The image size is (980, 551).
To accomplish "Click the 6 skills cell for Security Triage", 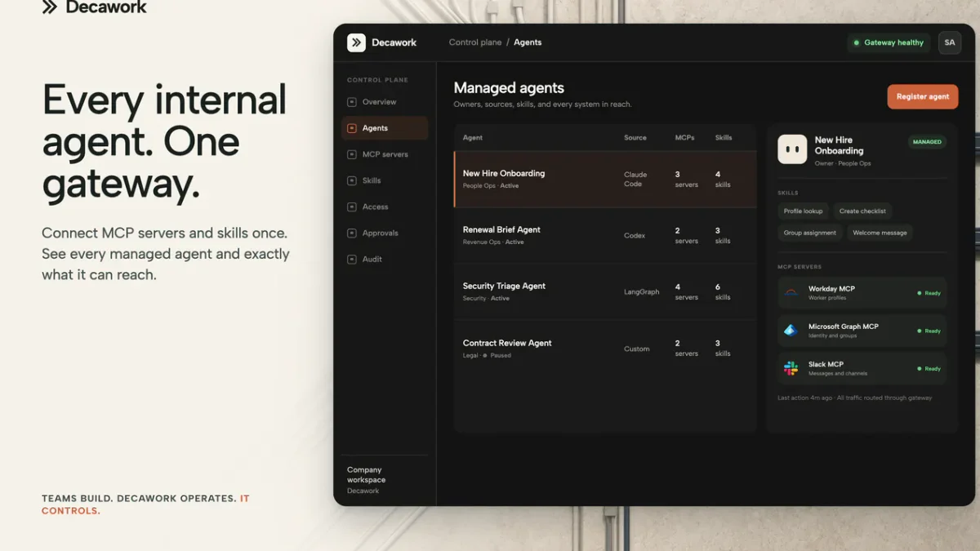I will point(723,291).
